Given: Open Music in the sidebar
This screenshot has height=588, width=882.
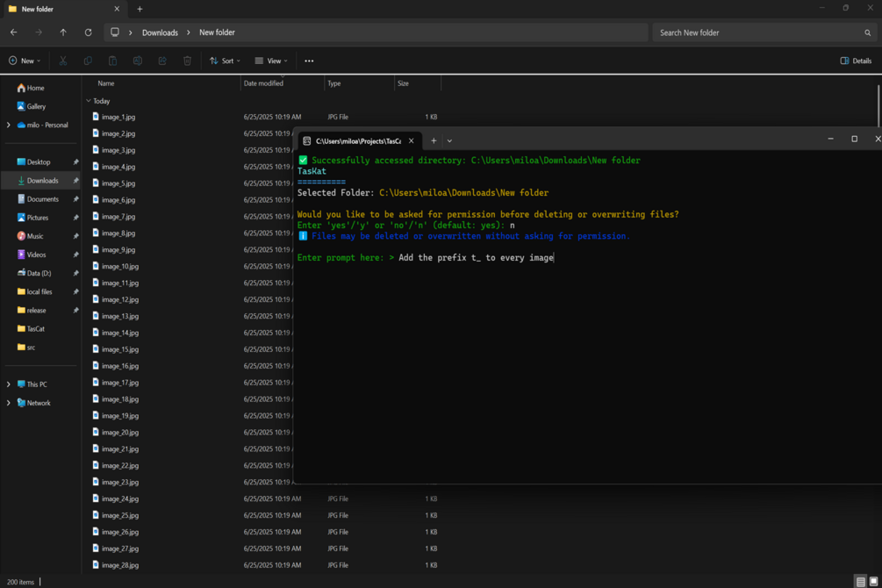Looking at the screenshot, I should tap(31, 236).
